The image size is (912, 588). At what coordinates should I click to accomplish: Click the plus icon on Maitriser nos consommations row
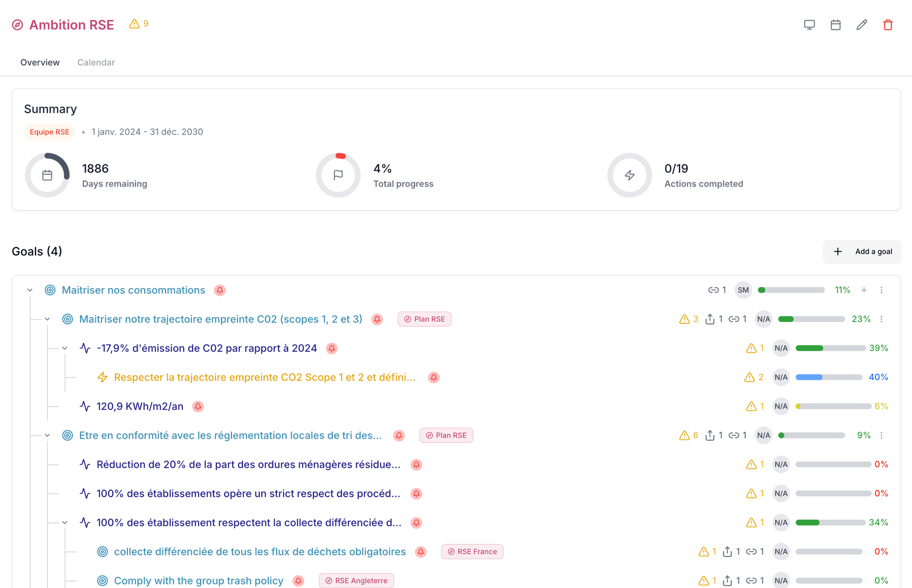pyautogui.click(x=864, y=290)
